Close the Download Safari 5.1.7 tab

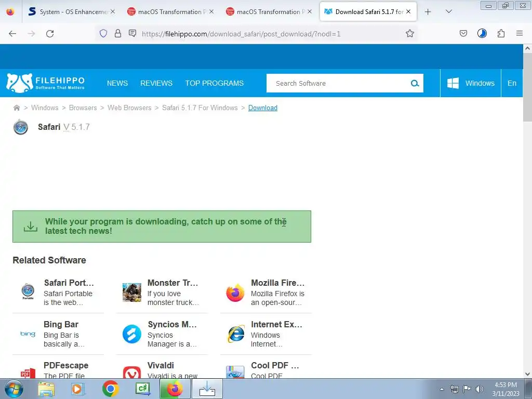coord(408,11)
